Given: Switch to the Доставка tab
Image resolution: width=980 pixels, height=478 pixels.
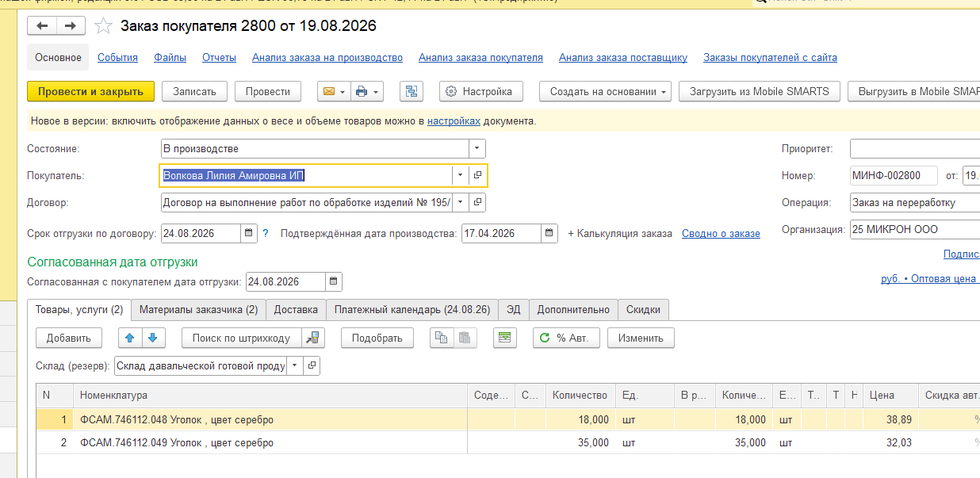Looking at the screenshot, I should coord(296,309).
